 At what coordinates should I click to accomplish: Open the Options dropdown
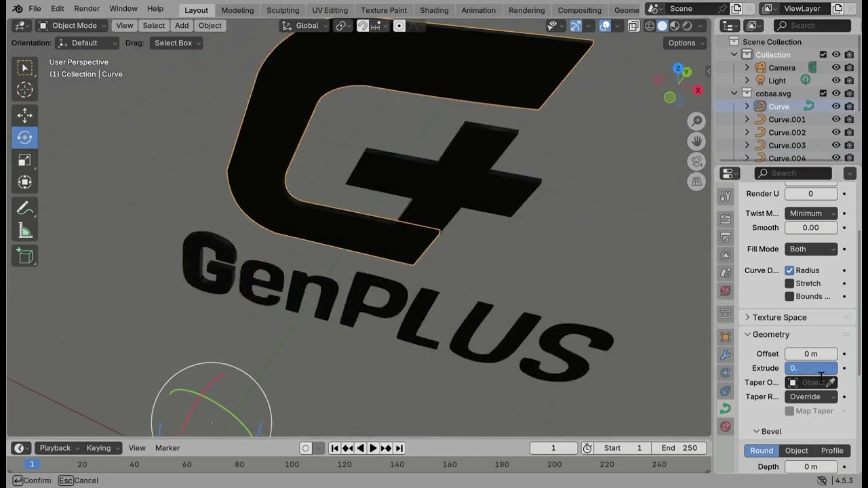686,43
